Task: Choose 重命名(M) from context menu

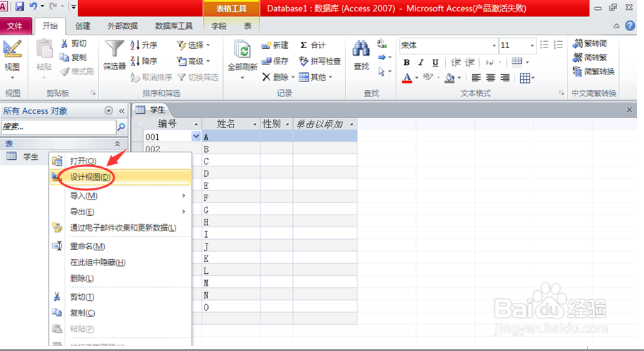Action: tap(121, 246)
